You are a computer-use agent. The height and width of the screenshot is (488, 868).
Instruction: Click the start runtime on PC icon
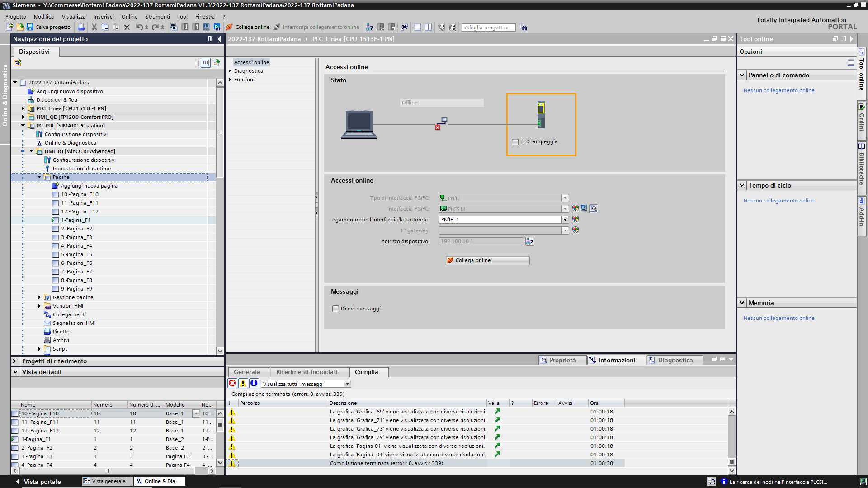pos(217,27)
